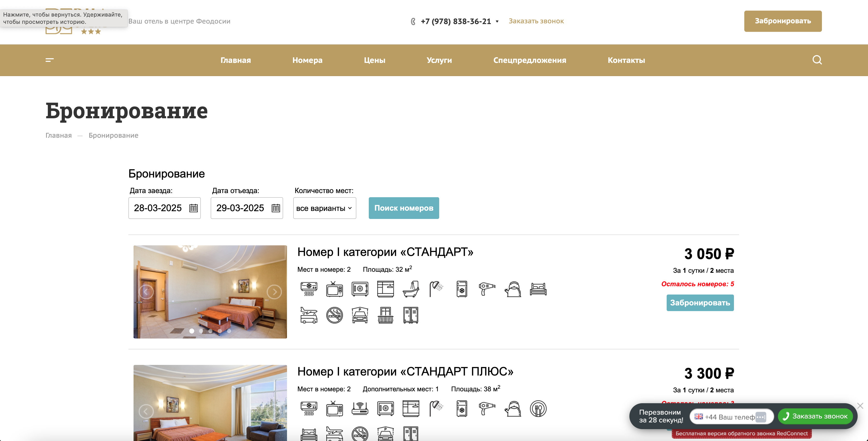
Task: Open the СТАНДАРТ ПЛЮС room photo
Action: tap(210, 403)
